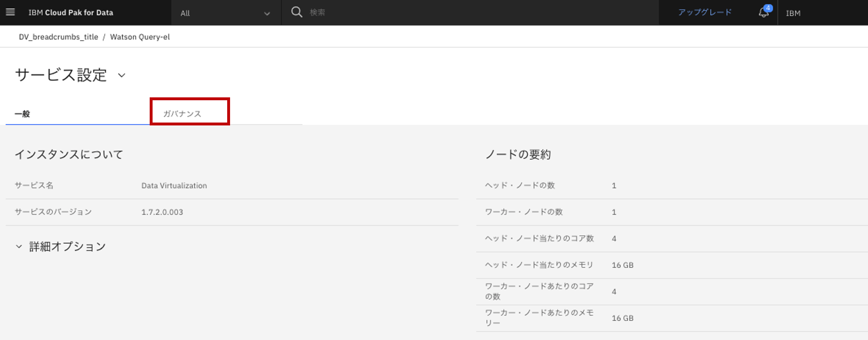868x340 pixels.
Task: Open the IBM account menu
Action: pyautogui.click(x=793, y=13)
